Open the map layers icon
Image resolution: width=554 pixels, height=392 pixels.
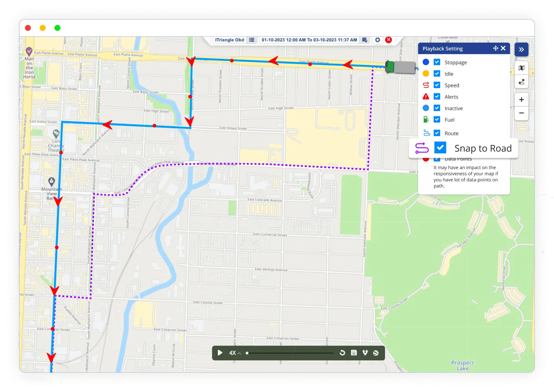521,68
